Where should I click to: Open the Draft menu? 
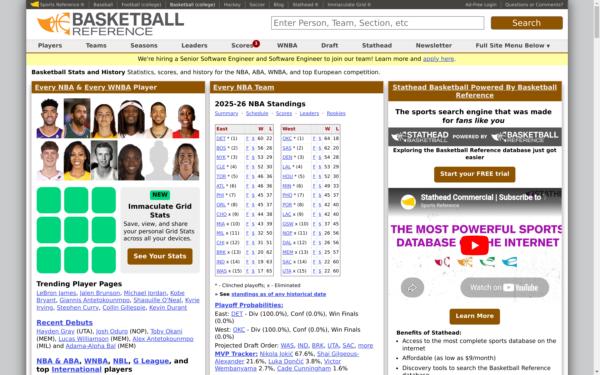[x=329, y=46]
